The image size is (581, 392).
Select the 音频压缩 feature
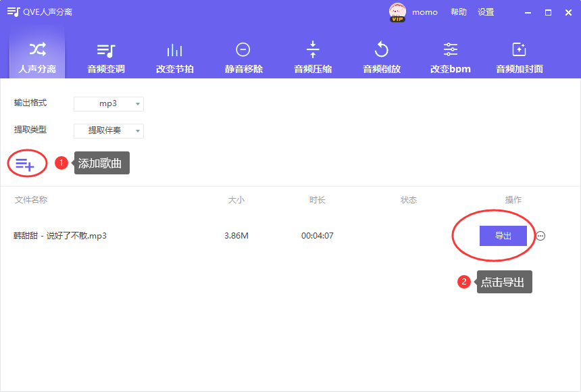312,57
